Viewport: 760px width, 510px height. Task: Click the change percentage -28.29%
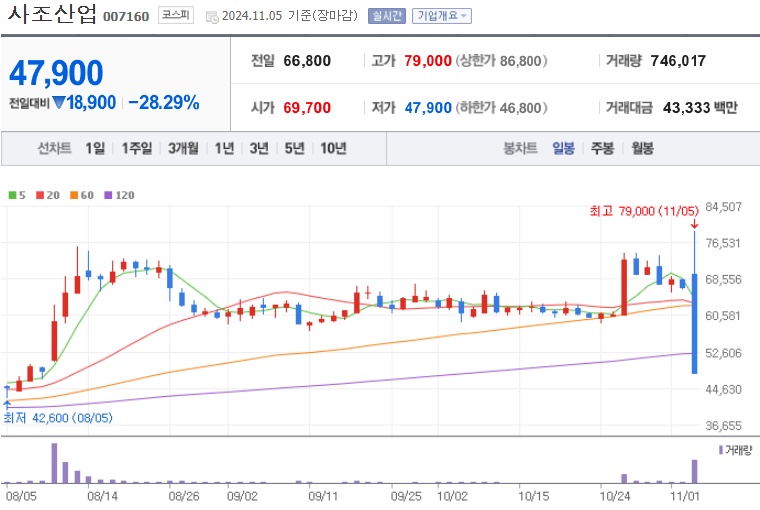pyautogui.click(x=164, y=102)
